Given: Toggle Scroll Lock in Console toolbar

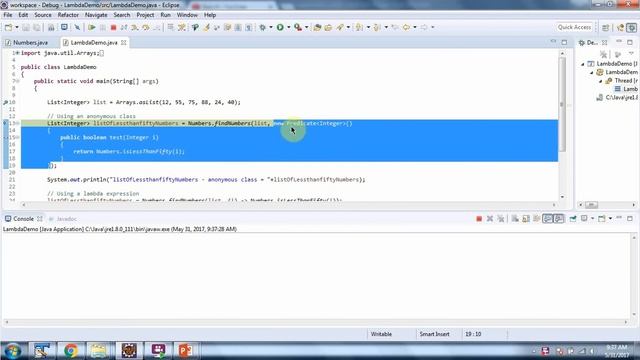Looking at the screenshot, I should click(526, 219).
